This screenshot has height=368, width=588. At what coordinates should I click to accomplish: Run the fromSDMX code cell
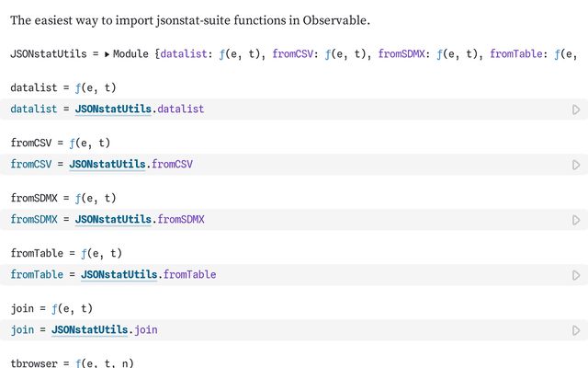[576, 220]
